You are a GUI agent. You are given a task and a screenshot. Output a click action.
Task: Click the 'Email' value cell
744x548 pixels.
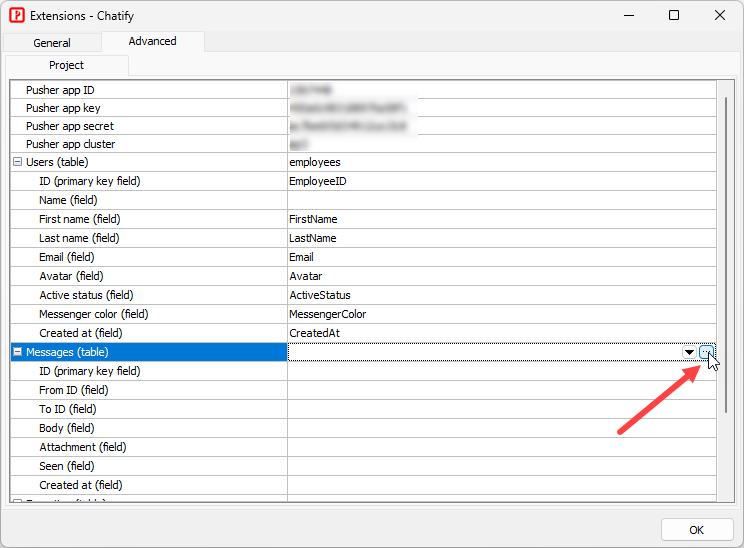502,257
